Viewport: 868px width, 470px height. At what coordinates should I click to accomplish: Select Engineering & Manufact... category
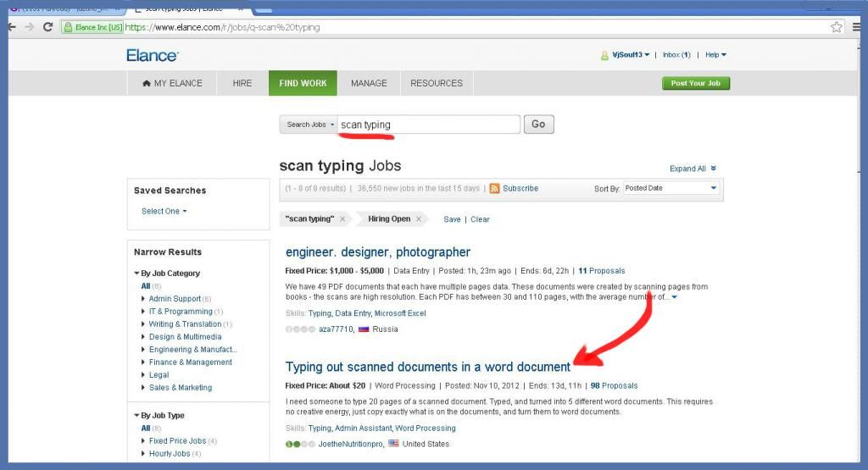tap(192, 350)
